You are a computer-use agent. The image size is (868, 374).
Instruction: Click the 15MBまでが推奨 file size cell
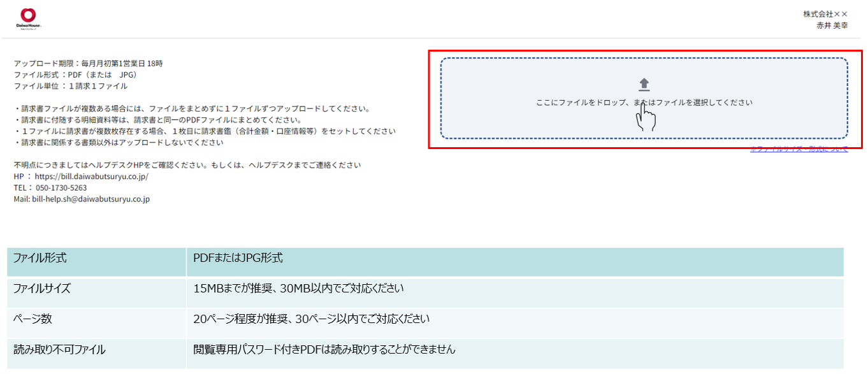tap(298, 289)
